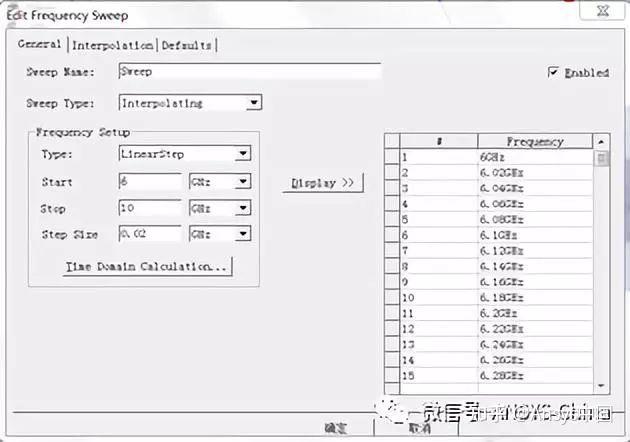Select the 6.06GHz frequency cell

535,204
